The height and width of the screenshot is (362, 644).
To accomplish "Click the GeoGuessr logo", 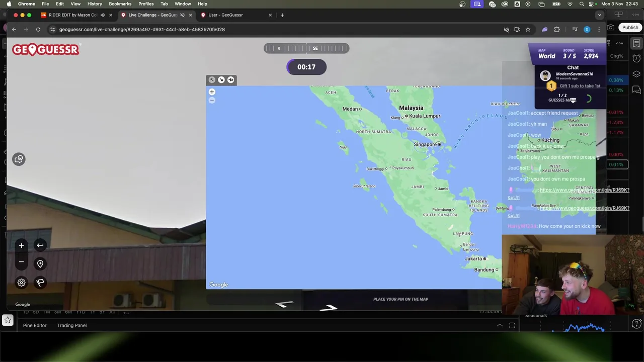I will pyautogui.click(x=45, y=49).
